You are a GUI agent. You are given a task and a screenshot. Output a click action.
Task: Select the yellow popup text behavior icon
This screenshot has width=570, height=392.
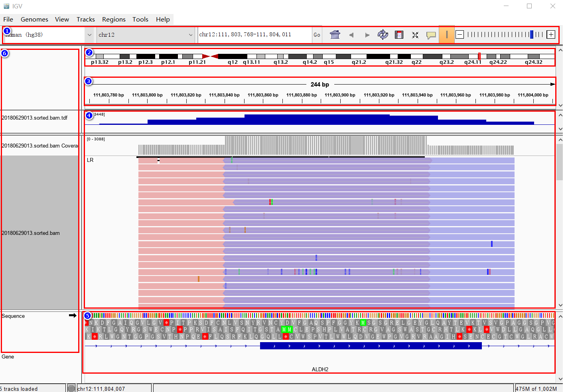coord(431,35)
